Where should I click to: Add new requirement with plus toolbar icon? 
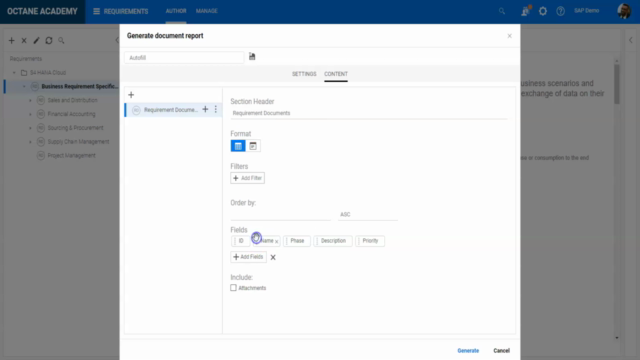click(11, 40)
